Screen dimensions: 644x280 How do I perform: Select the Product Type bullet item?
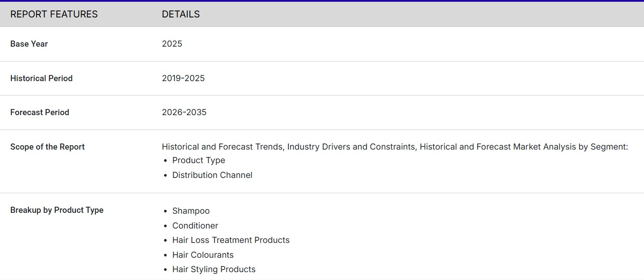click(x=199, y=160)
